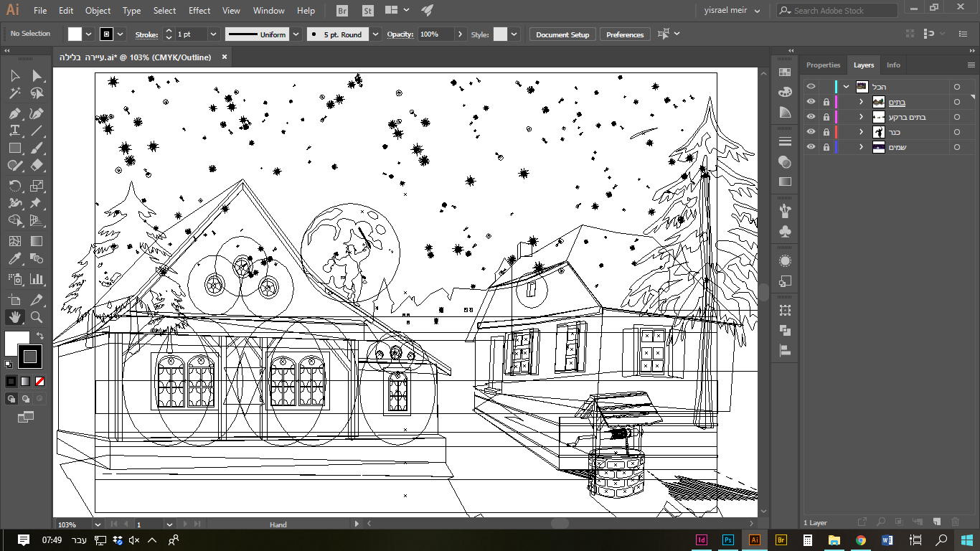Click the fill color swatch in control bar
This screenshot has height=551, width=980.
75,34
